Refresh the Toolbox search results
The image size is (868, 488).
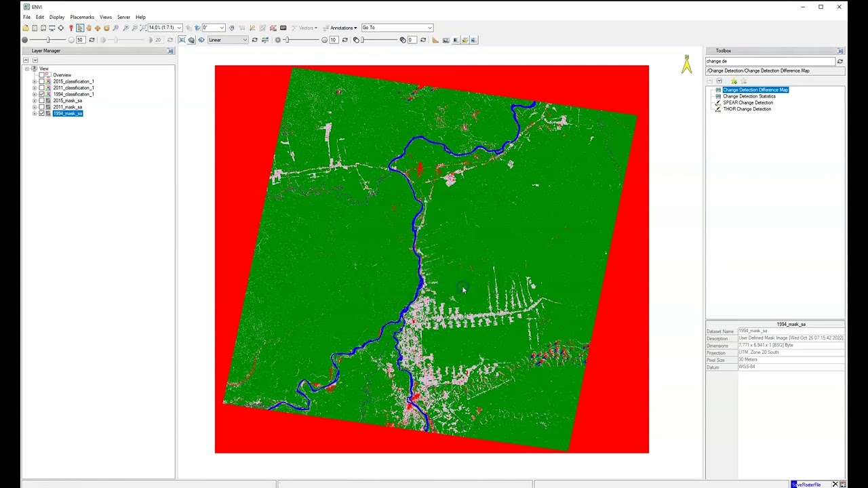point(840,62)
